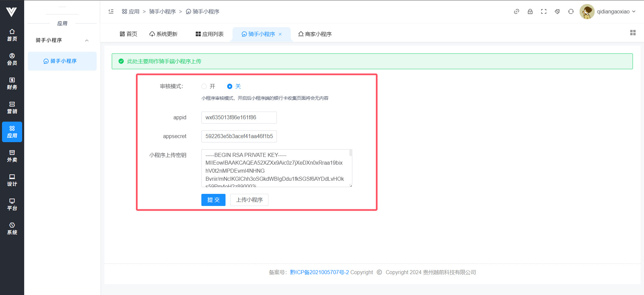Open the 黔ICP备 record number link
This screenshot has width=644, height=295.
coord(319,272)
